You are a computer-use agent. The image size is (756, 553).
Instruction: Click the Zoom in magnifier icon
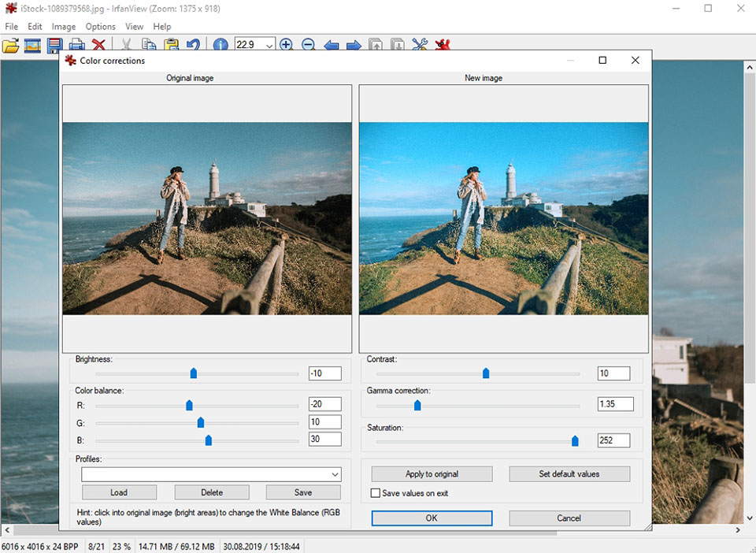pyautogui.click(x=286, y=46)
